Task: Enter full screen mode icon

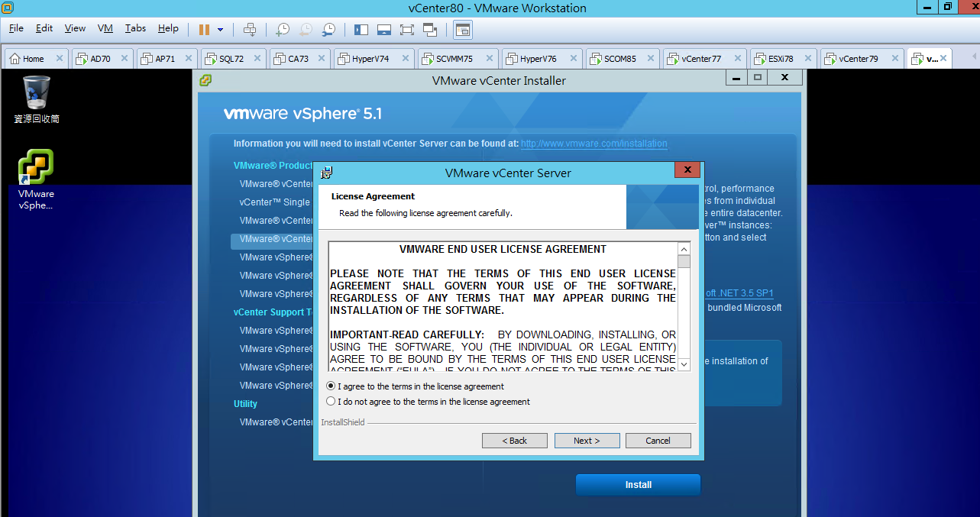Action: [x=406, y=29]
